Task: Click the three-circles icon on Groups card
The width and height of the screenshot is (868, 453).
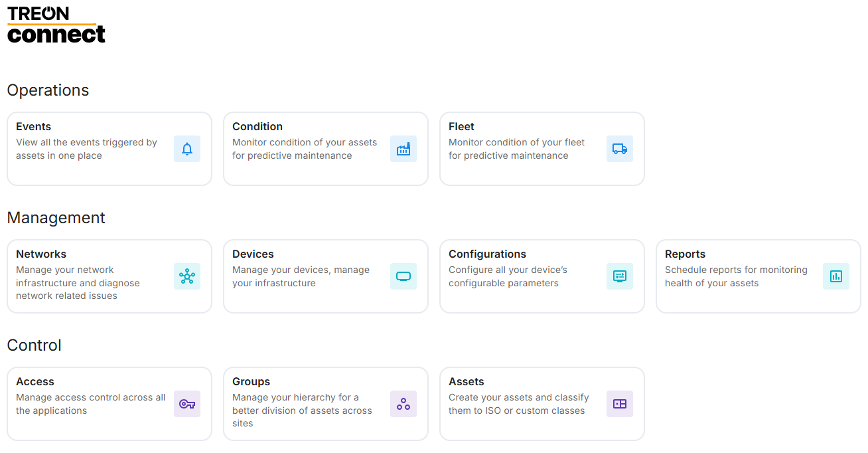Action: 403,404
